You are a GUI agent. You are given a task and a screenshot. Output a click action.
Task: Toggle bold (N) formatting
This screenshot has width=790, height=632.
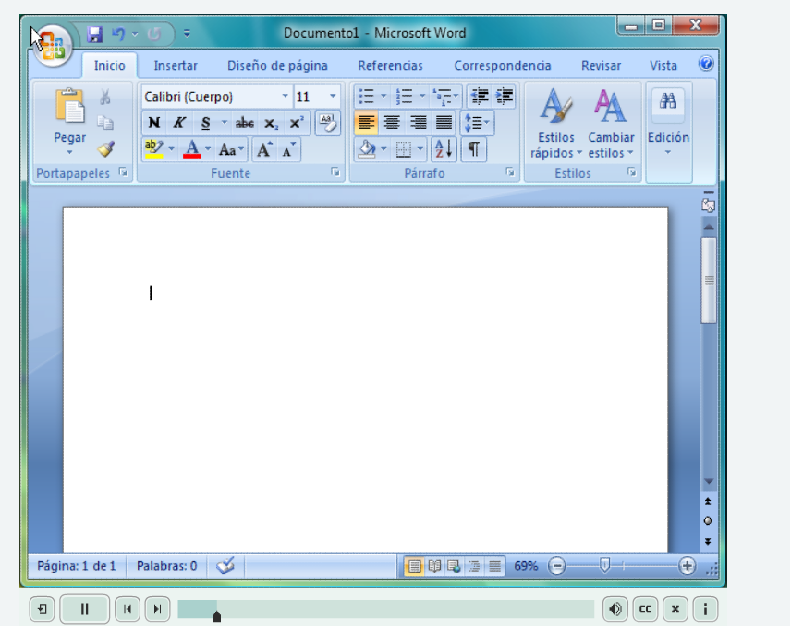click(x=154, y=123)
